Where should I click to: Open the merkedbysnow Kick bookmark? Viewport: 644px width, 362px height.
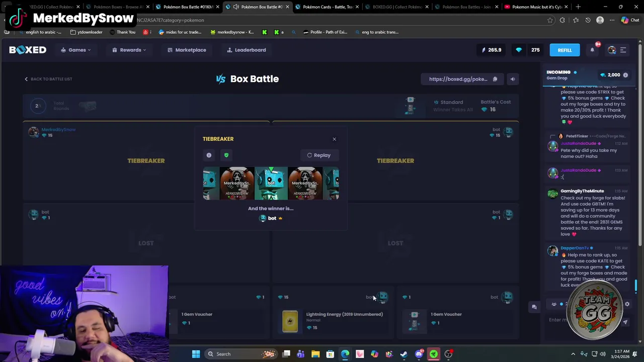(x=232, y=32)
